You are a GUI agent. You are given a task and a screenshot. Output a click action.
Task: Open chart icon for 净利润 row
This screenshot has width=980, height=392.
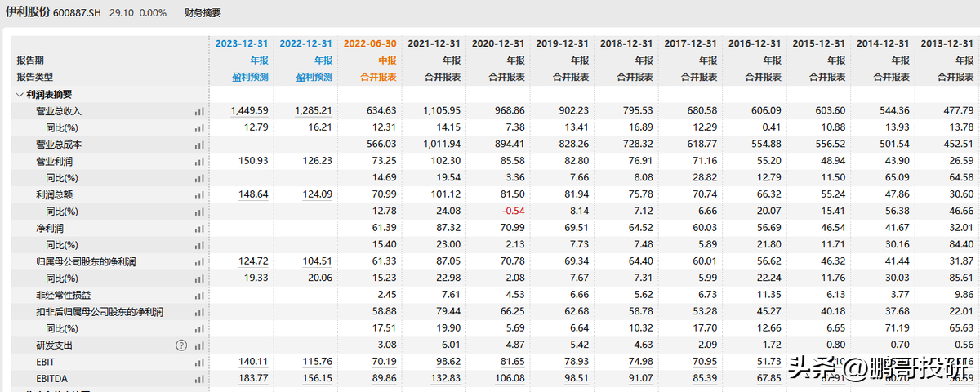click(x=198, y=229)
